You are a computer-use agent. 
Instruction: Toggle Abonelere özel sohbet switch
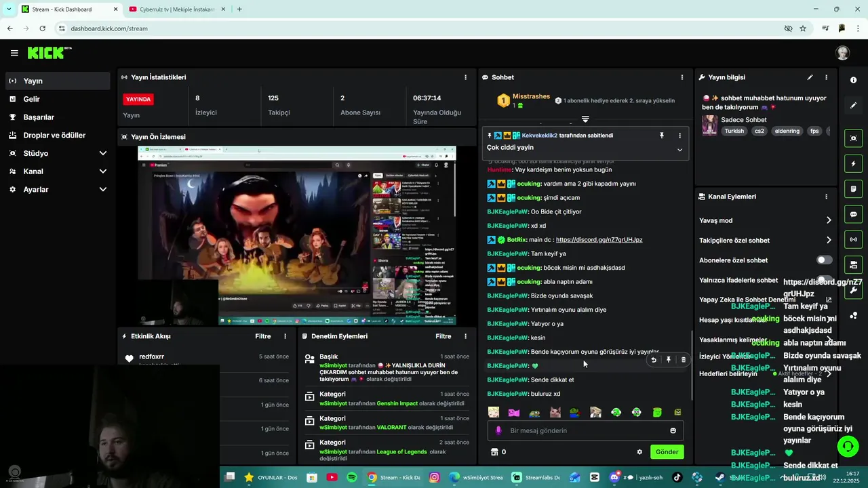click(x=824, y=260)
